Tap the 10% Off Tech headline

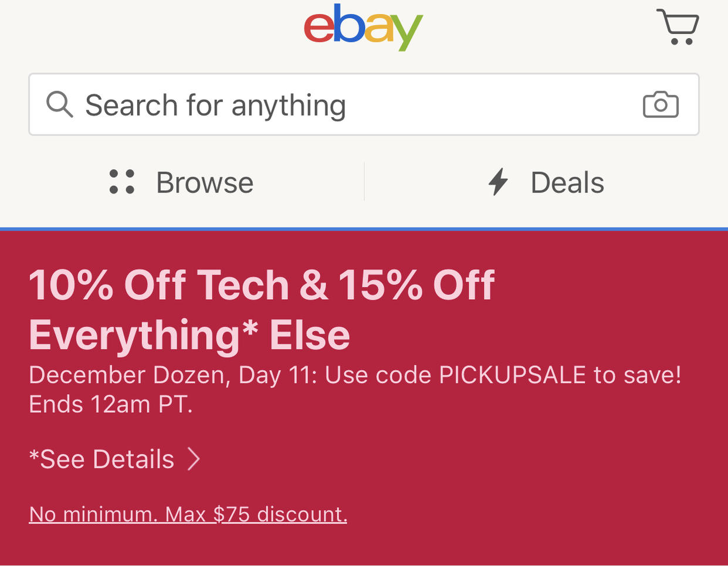(x=158, y=286)
